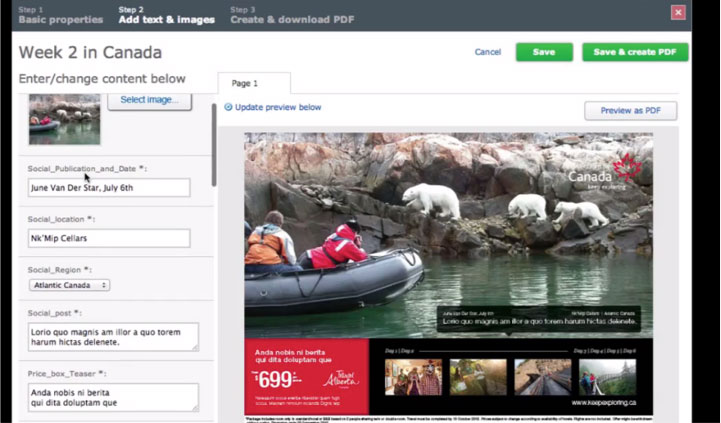Click the last small photo showing the bridge

(x=607, y=377)
